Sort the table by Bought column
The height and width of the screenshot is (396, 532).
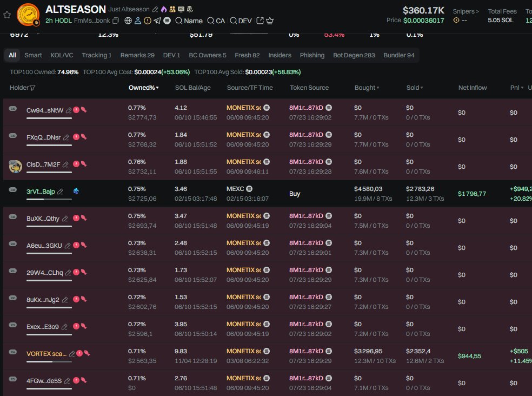(x=367, y=88)
